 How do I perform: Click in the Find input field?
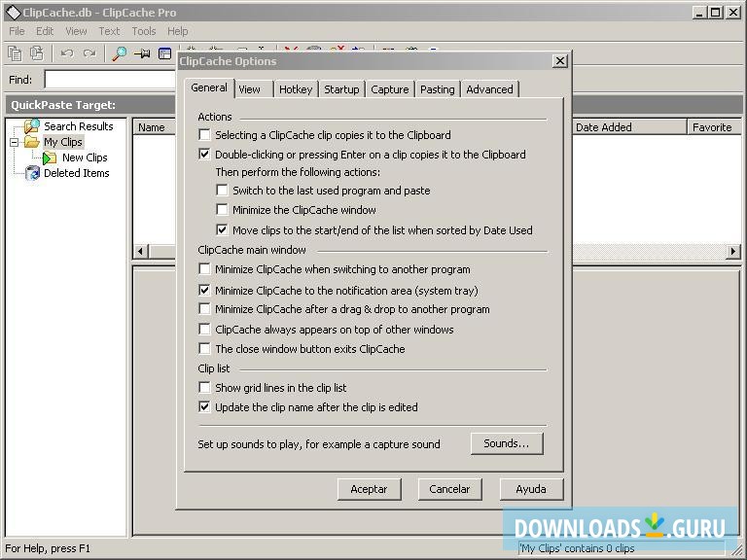pyautogui.click(x=111, y=80)
